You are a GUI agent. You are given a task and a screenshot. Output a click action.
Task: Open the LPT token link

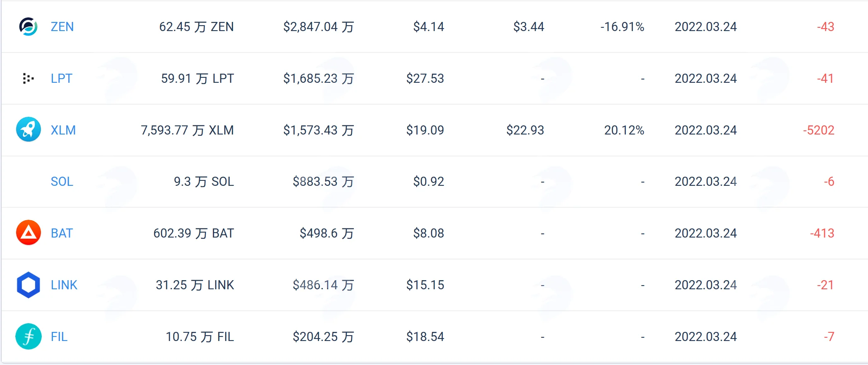click(61, 78)
